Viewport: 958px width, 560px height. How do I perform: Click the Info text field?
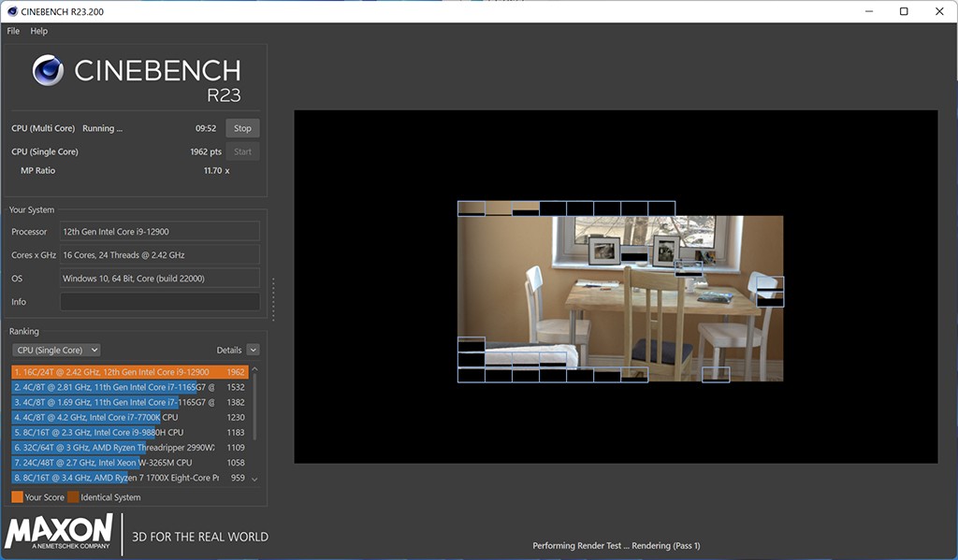[x=160, y=302]
